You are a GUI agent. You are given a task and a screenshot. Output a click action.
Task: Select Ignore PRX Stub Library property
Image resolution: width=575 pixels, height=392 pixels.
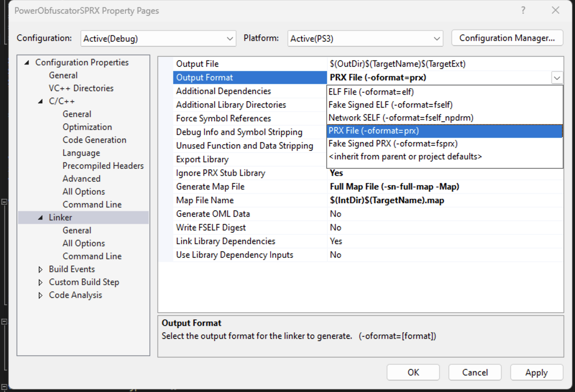coord(221,173)
